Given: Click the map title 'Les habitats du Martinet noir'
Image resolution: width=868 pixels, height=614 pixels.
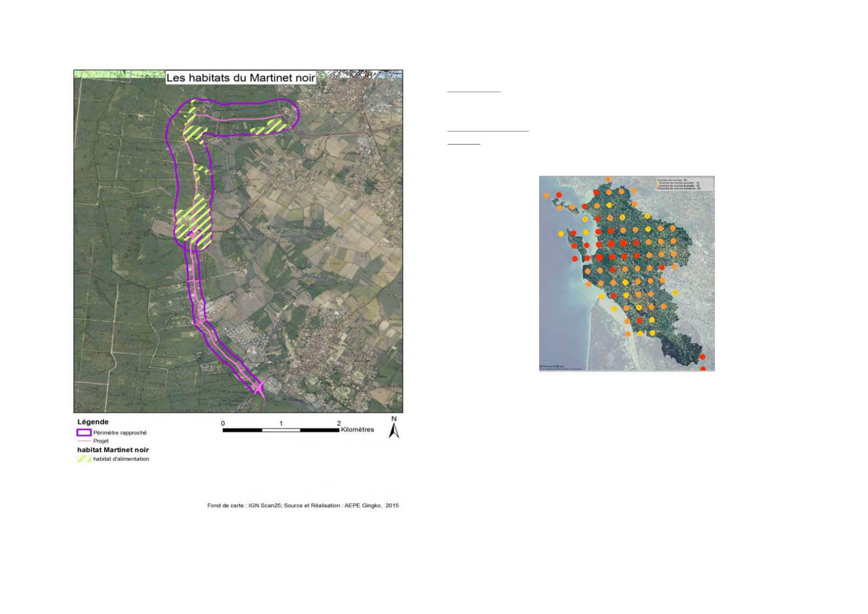Looking at the screenshot, I should pyautogui.click(x=240, y=78).
